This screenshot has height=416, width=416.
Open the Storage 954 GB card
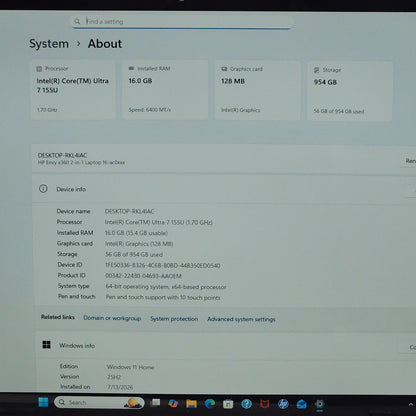click(x=350, y=91)
